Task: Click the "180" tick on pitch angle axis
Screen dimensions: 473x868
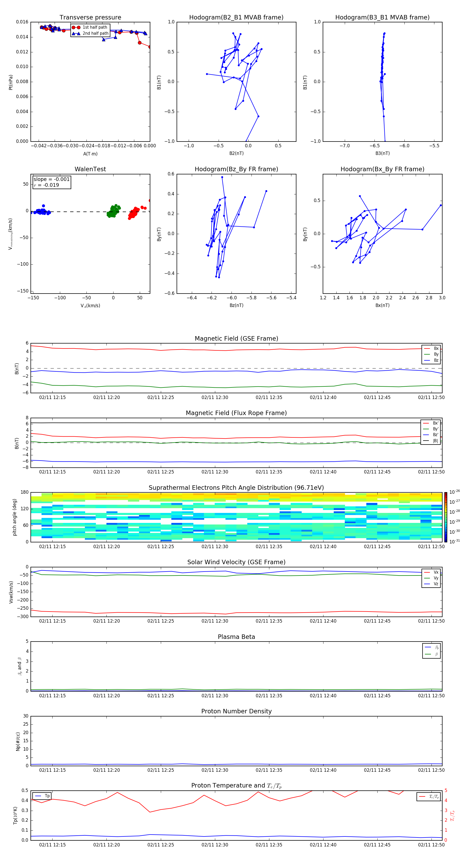Action: click(x=25, y=492)
